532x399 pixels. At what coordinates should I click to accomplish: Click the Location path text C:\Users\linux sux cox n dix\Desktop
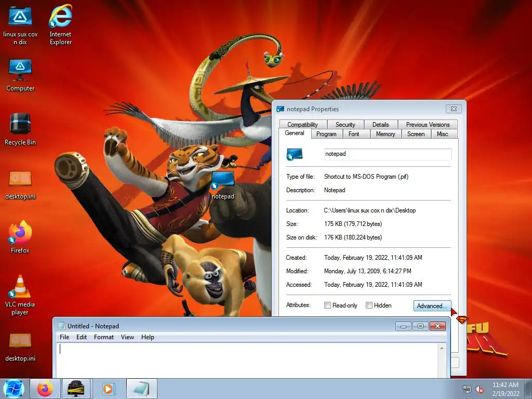point(370,210)
